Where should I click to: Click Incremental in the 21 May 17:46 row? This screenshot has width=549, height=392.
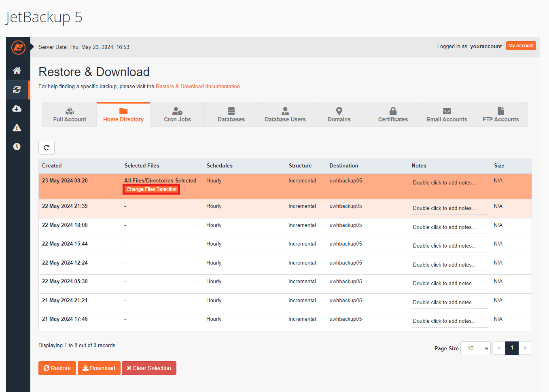point(302,319)
